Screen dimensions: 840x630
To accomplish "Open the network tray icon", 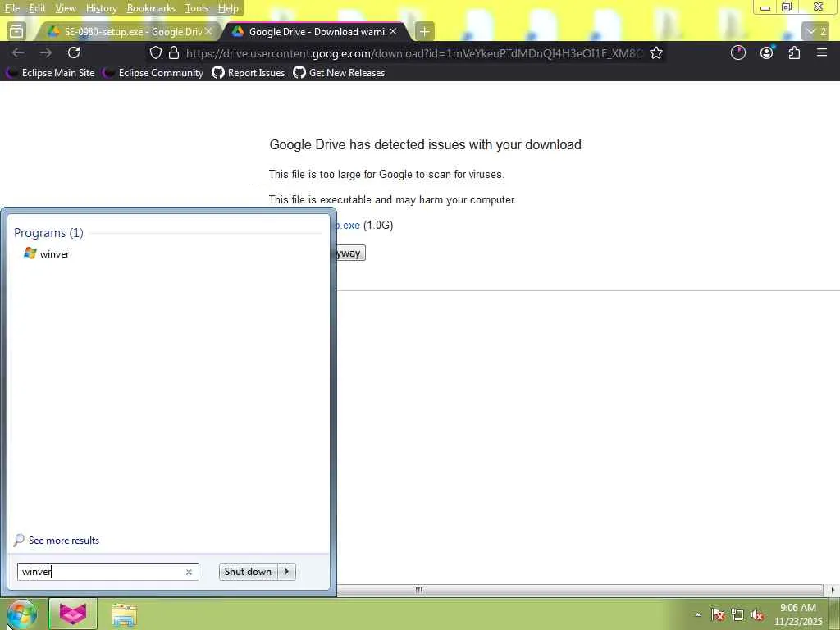I will [x=737, y=614].
